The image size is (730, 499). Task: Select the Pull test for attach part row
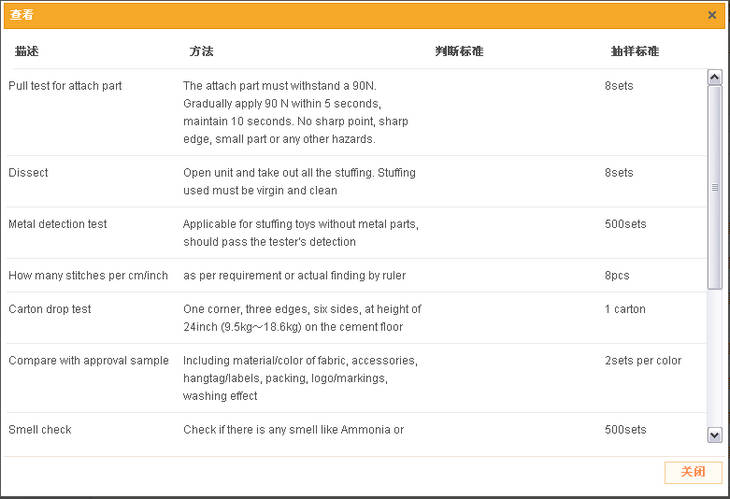(x=65, y=86)
